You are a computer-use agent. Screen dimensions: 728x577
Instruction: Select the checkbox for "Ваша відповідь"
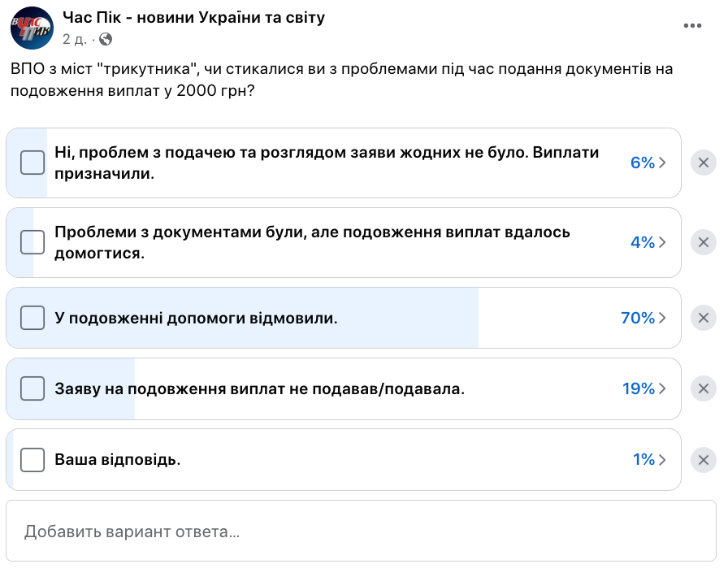pos(32,459)
